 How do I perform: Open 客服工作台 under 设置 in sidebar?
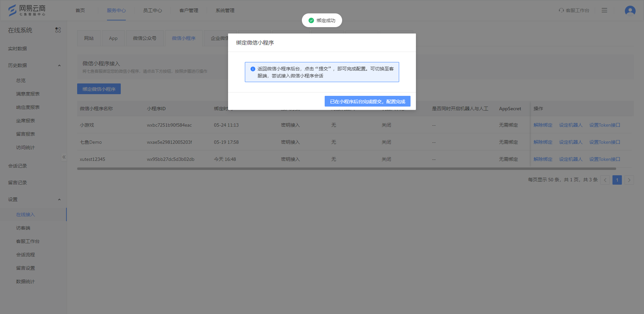(x=28, y=241)
